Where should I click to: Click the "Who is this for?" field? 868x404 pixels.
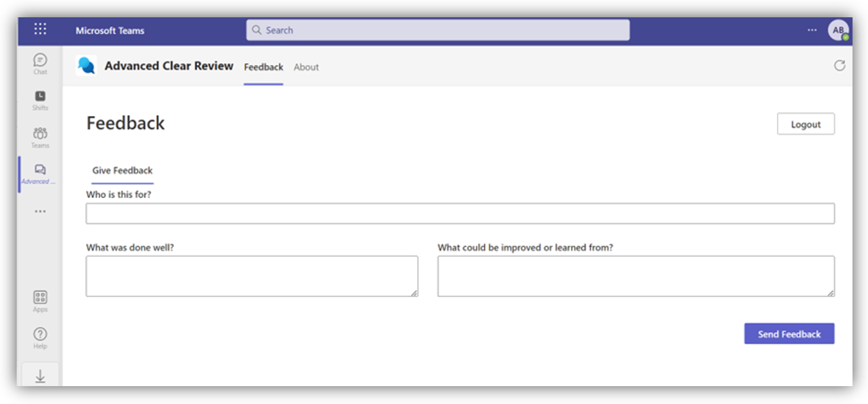460,213
